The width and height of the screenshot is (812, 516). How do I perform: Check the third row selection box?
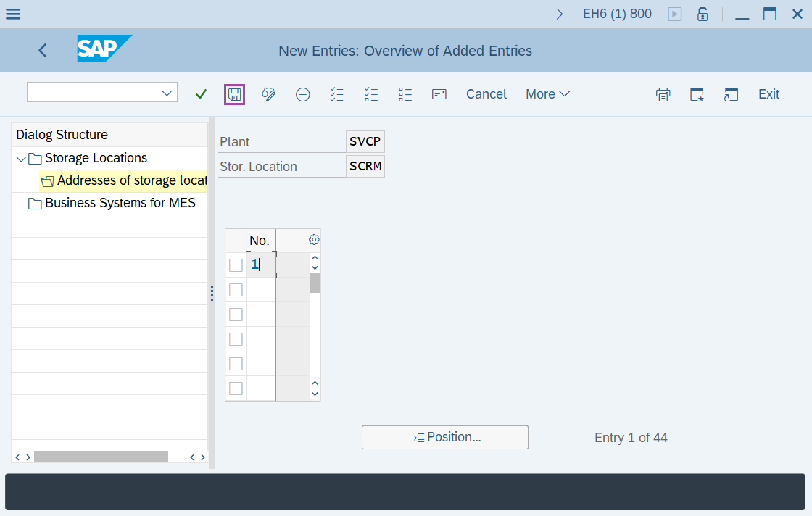pos(236,315)
